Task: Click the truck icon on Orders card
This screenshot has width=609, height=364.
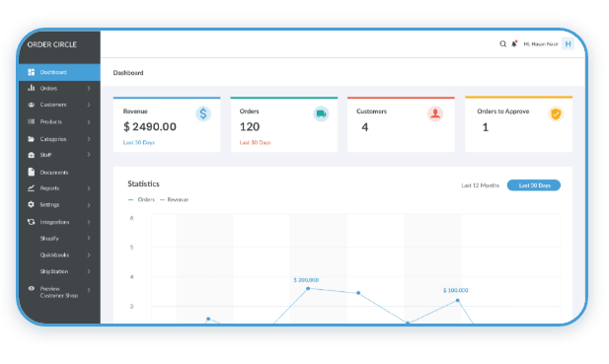Action: (321, 113)
